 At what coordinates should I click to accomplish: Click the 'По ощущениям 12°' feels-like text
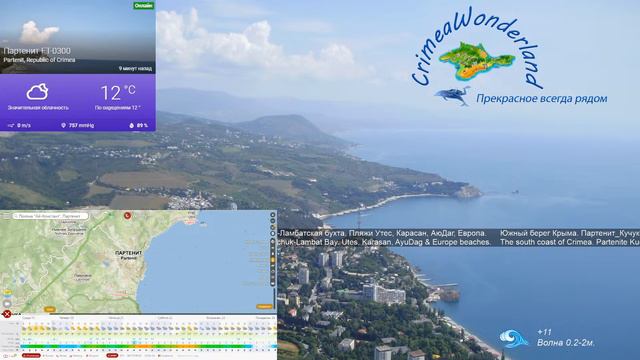(118, 108)
